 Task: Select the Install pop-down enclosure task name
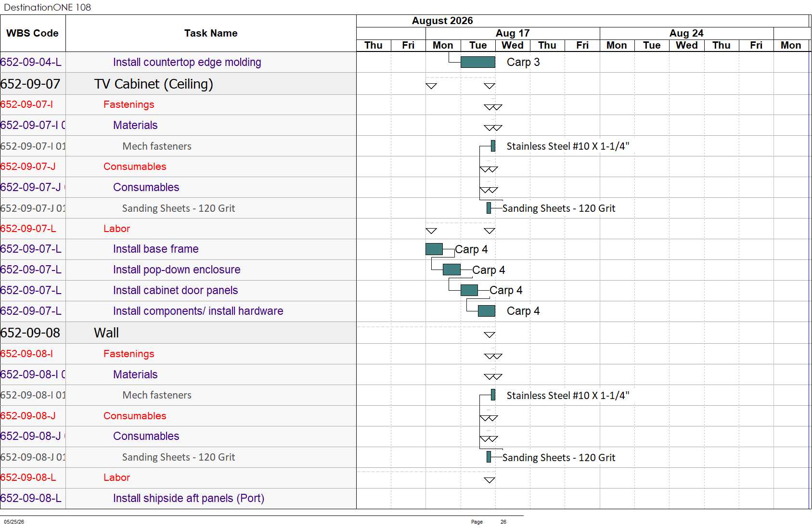(177, 270)
